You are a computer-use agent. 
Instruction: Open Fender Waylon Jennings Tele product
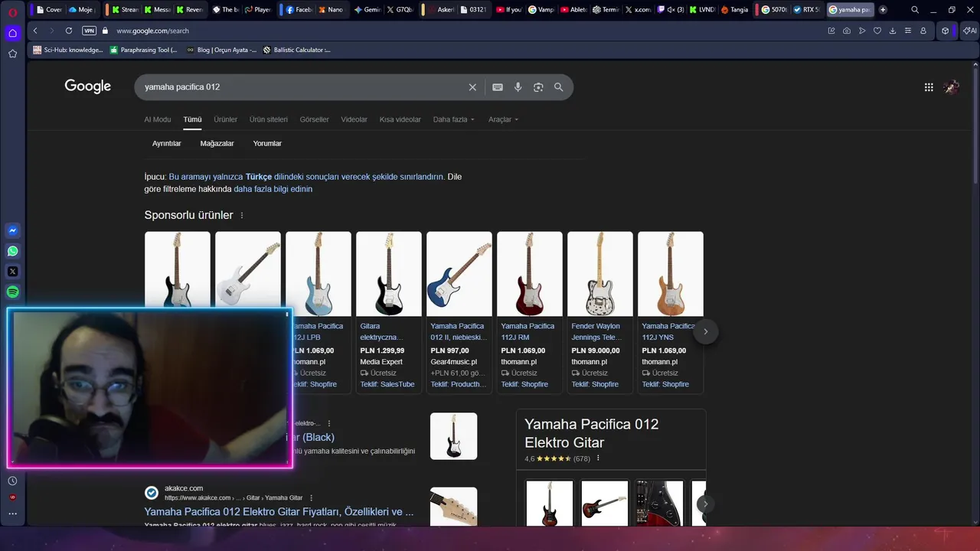click(x=600, y=312)
